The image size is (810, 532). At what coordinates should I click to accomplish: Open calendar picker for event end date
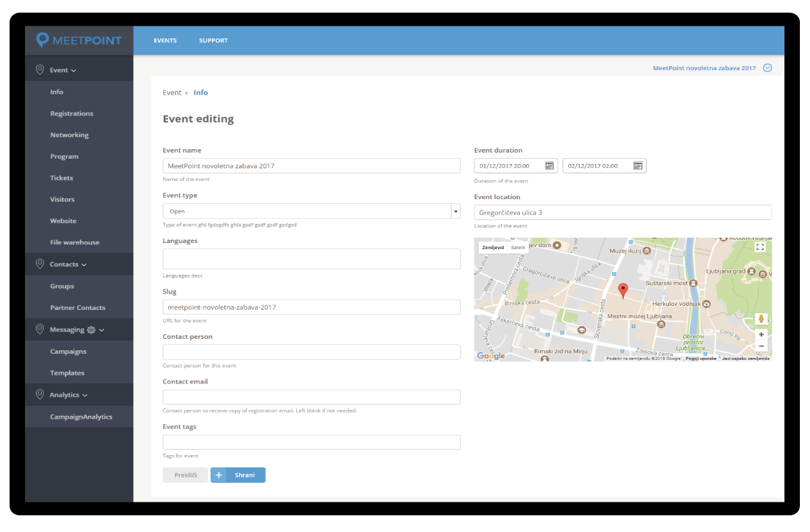pos(638,165)
